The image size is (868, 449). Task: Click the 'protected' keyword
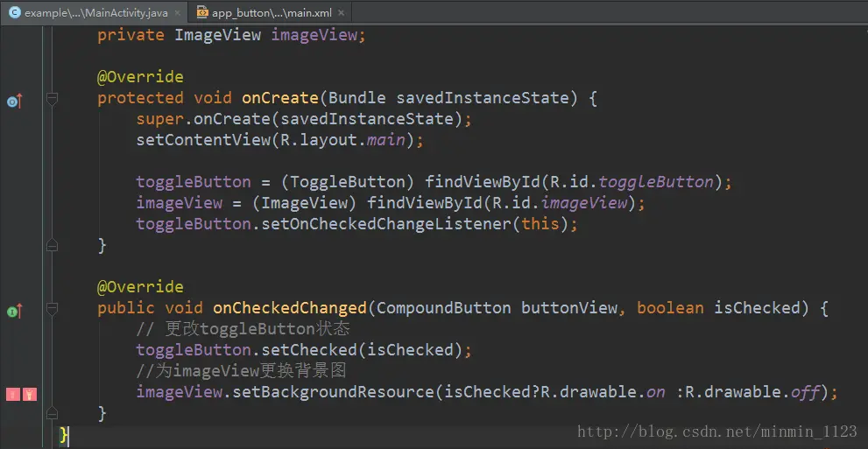click(140, 98)
